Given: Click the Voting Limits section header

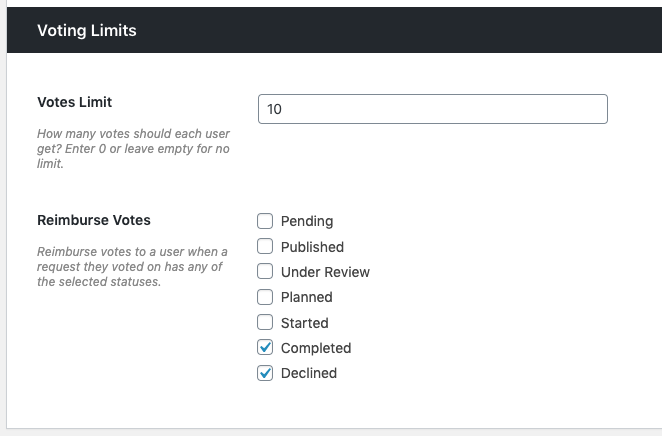Looking at the screenshot, I should [87, 31].
